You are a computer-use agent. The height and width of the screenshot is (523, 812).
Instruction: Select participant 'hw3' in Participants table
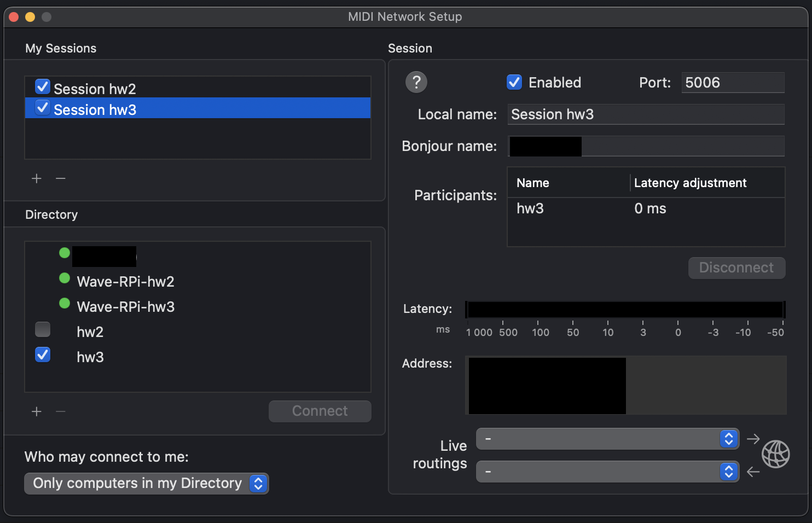coord(530,208)
